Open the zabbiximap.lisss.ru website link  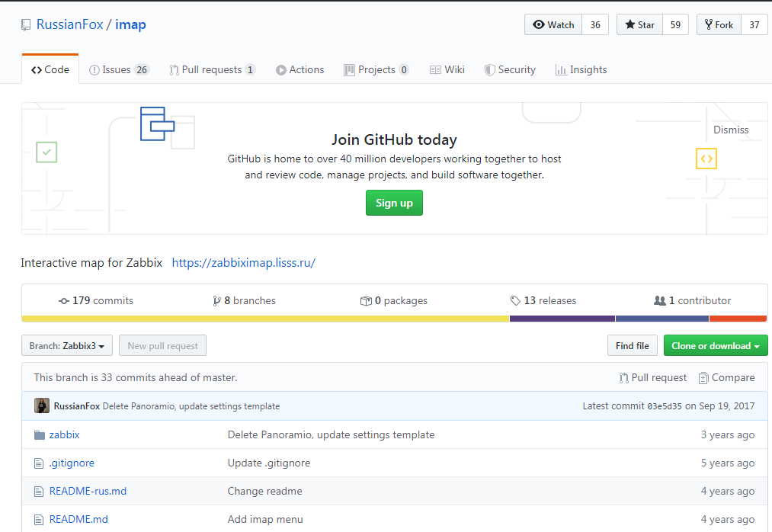pos(244,262)
